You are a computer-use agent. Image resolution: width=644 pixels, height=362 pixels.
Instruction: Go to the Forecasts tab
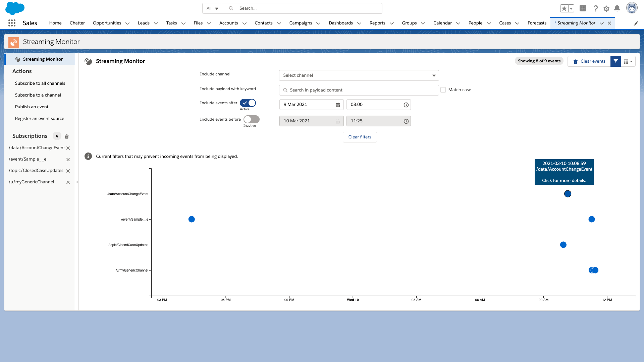(537, 23)
